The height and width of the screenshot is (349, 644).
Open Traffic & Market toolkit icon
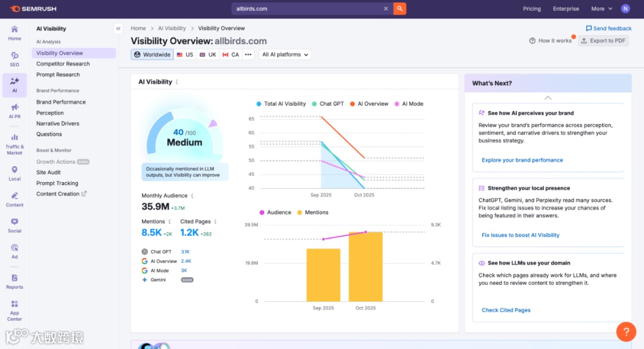pyautogui.click(x=14, y=144)
